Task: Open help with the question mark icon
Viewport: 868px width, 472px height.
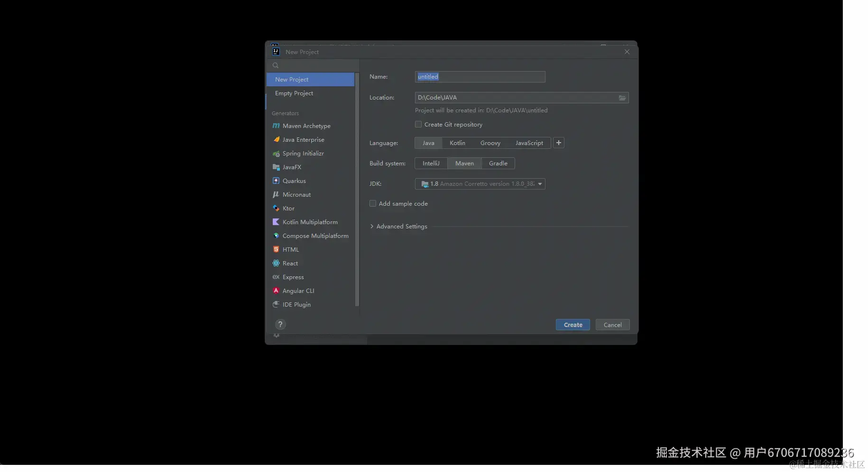Action: 280,325
